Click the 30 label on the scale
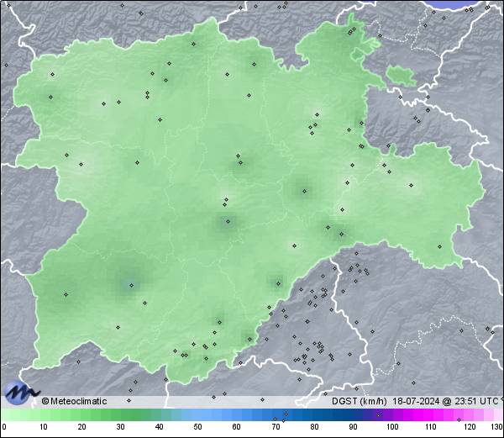The height and width of the screenshot is (438, 504). pyautogui.click(x=120, y=427)
